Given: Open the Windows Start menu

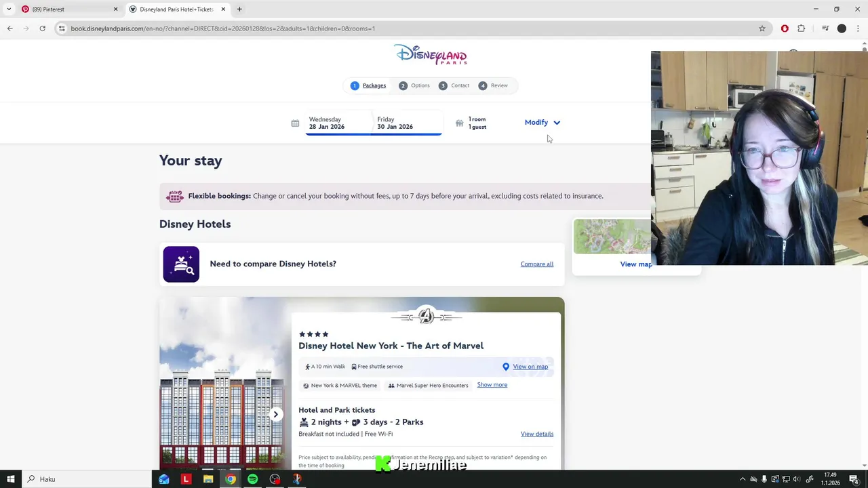Looking at the screenshot, I should pyautogui.click(x=10, y=479).
